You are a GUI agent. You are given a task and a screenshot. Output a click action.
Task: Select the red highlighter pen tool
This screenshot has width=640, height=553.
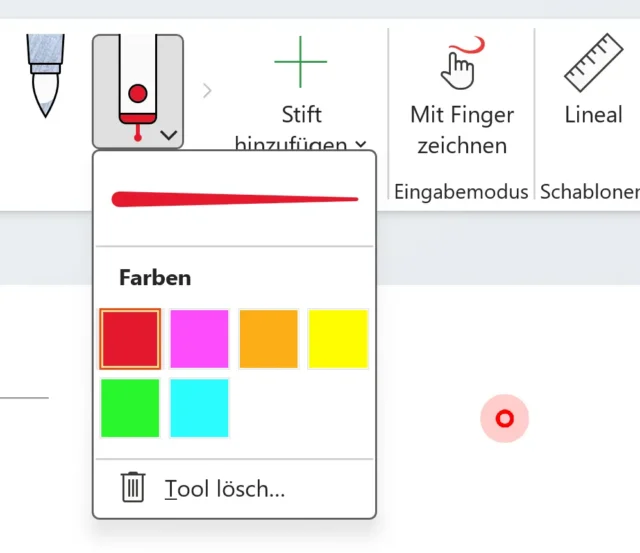point(138,85)
